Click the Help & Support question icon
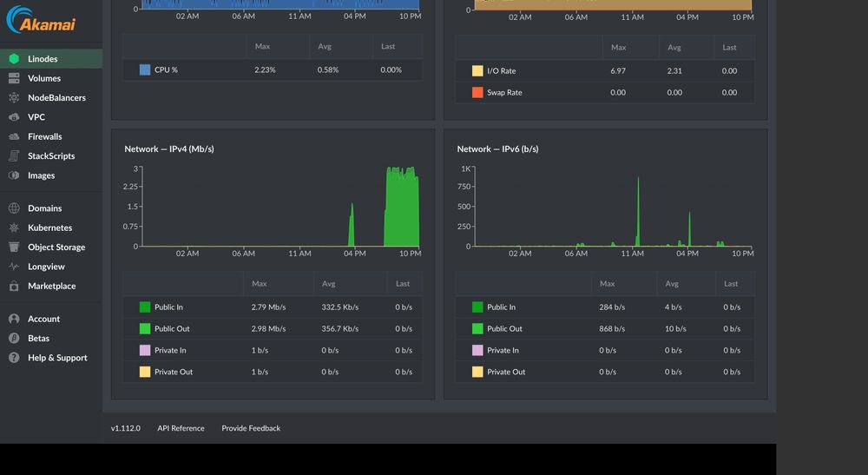This screenshot has width=868, height=475. [15, 358]
